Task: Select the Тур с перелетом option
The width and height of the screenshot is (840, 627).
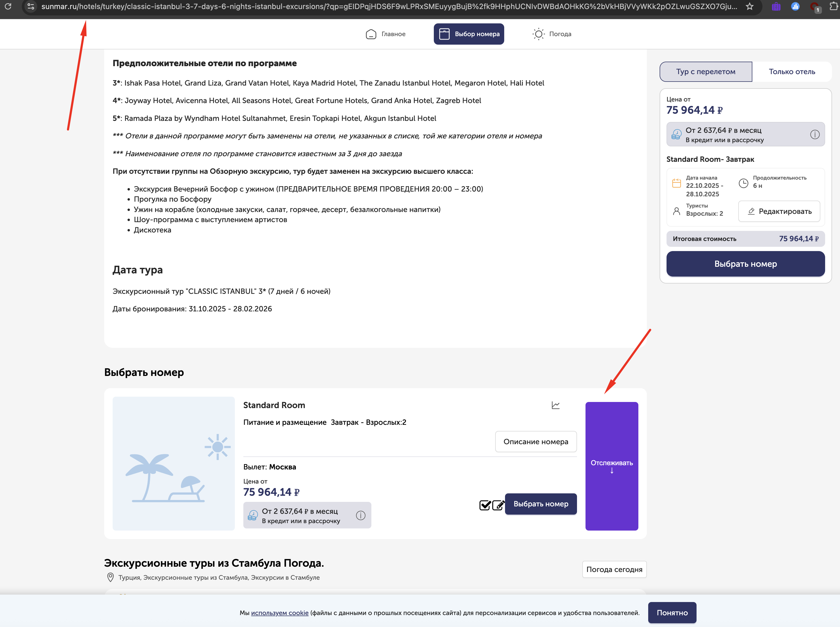Action: 706,72
